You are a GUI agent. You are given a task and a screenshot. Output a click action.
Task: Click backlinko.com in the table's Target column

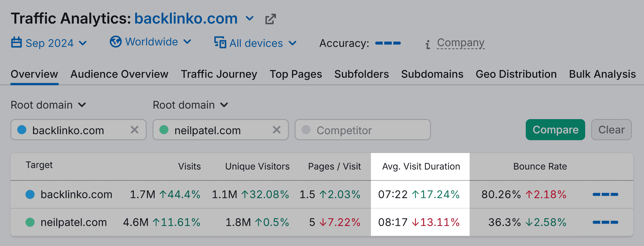[x=76, y=194]
